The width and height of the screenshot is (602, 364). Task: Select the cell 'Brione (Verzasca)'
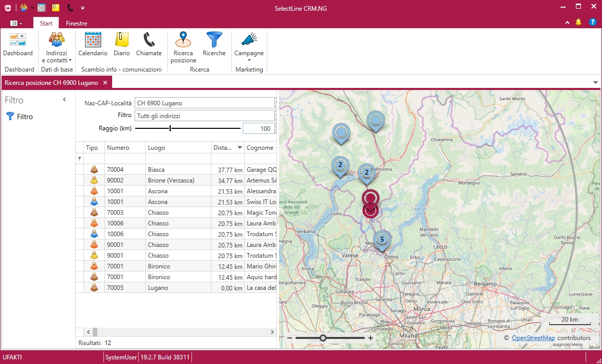178,180
